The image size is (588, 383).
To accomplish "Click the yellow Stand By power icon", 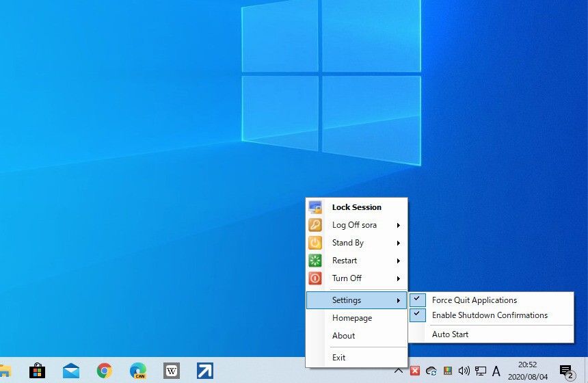I will click(315, 243).
